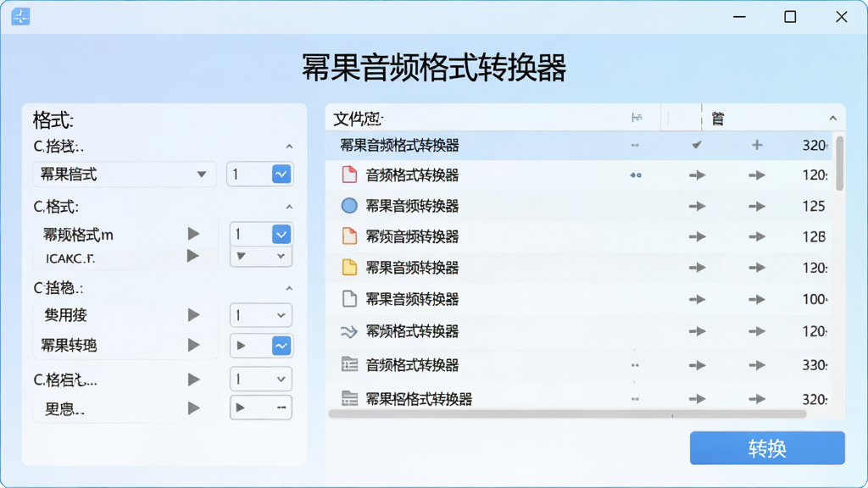This screenshot has width=868, height=488.
Task: Maximize the window
Action: [x=790, y=17]
